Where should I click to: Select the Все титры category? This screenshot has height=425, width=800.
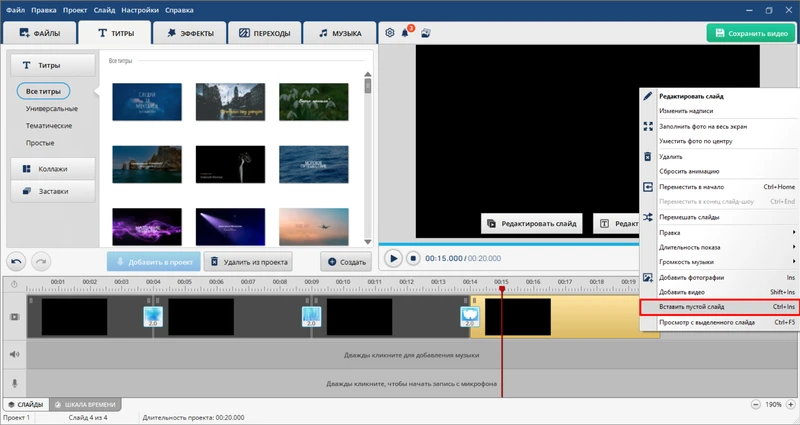tap(43, 91)
